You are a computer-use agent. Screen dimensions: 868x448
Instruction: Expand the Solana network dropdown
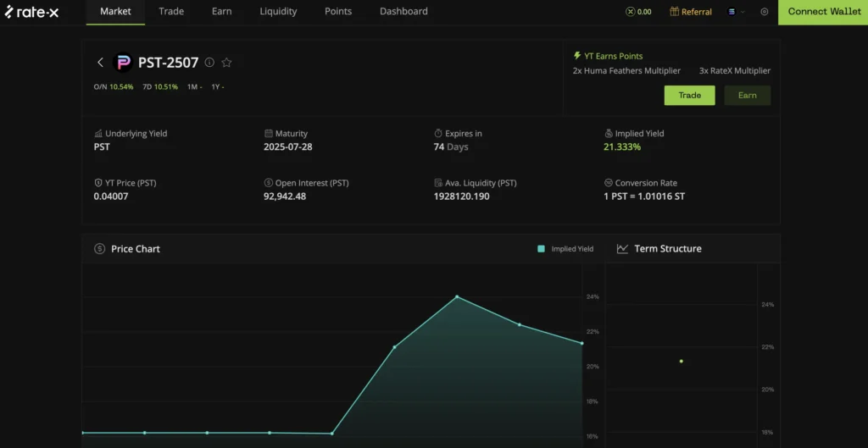tap(735, 12)
